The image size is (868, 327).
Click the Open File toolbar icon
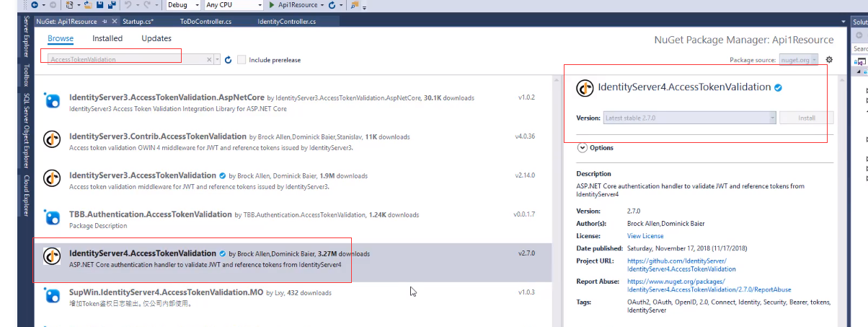88,5
